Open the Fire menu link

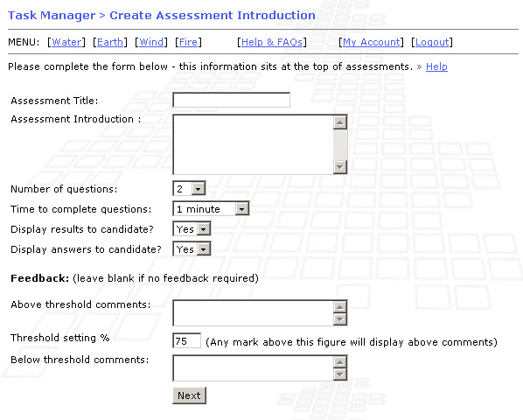[x=188, y=42]
